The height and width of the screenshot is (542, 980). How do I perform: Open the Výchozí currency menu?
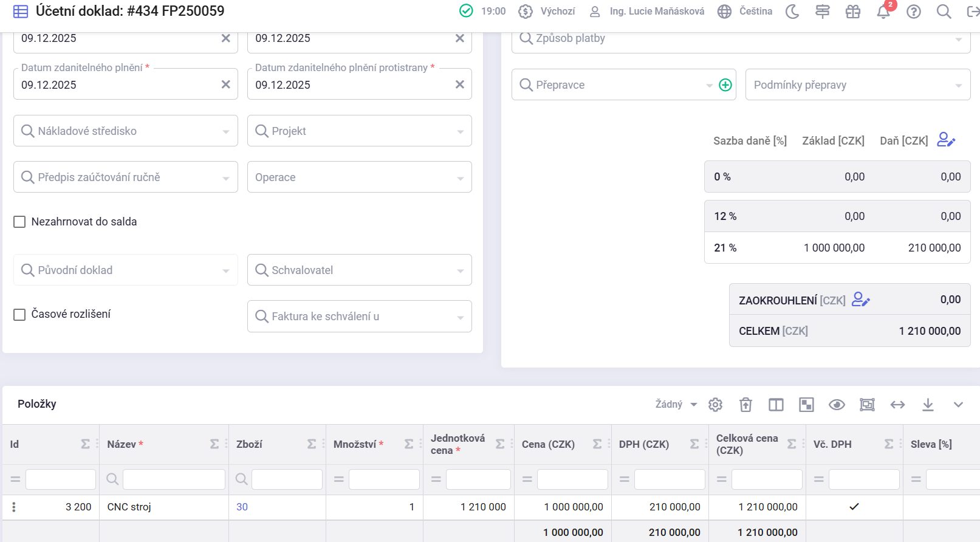click(547, 12)
